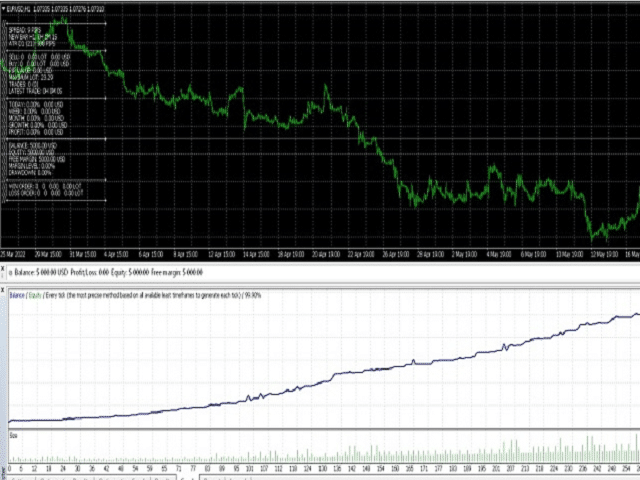
Task: Click the Size volume sub-graph label
Action: pyautogui.click(x=13, y=436)
